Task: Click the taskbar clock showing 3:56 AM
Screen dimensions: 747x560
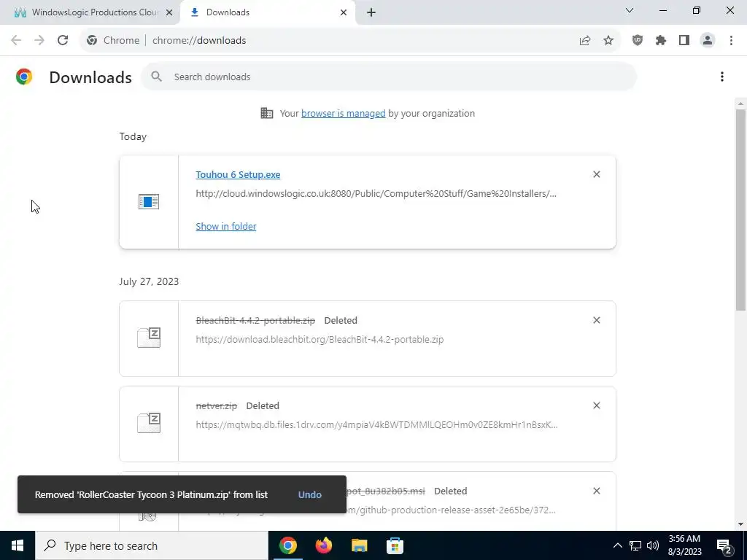Action: point(684,545)
